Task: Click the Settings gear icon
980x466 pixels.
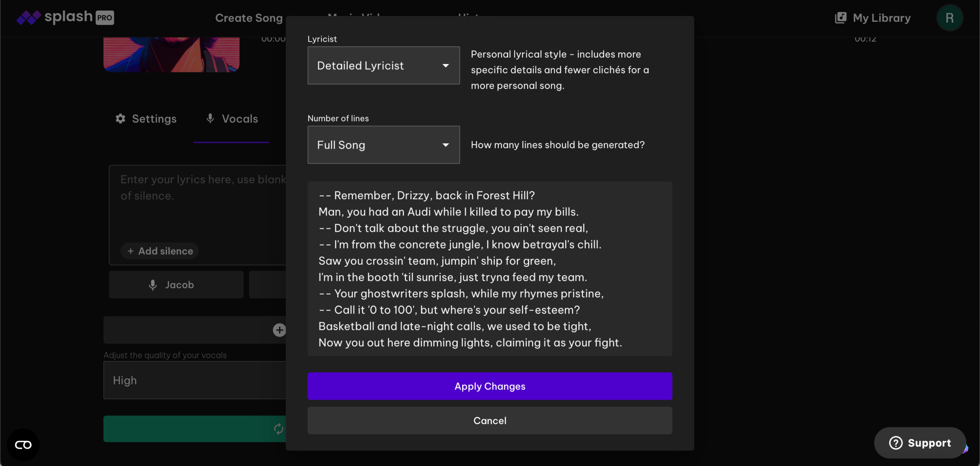Action: point(121,119)
